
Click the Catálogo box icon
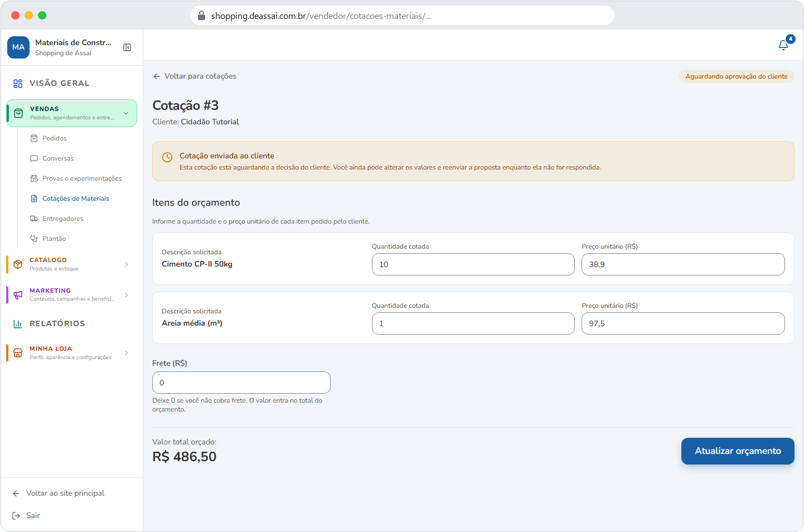(18, 264)
